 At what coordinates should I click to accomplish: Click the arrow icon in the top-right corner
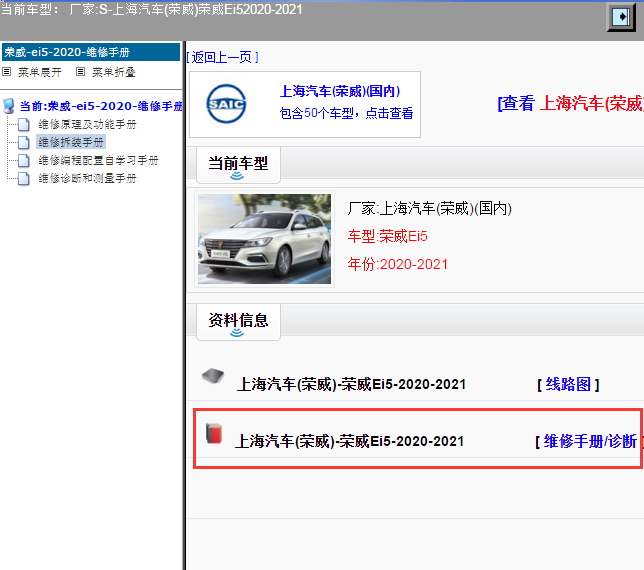[621, 17]
